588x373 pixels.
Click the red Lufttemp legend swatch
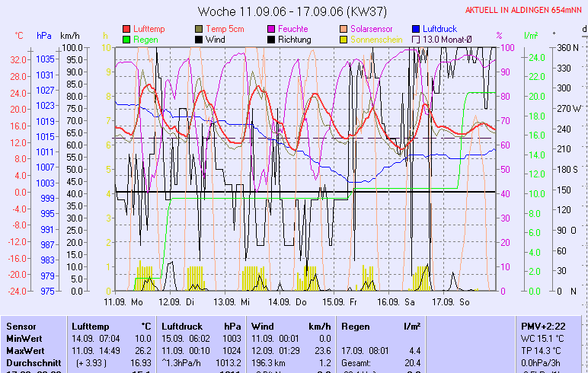[x=126, y=29]
